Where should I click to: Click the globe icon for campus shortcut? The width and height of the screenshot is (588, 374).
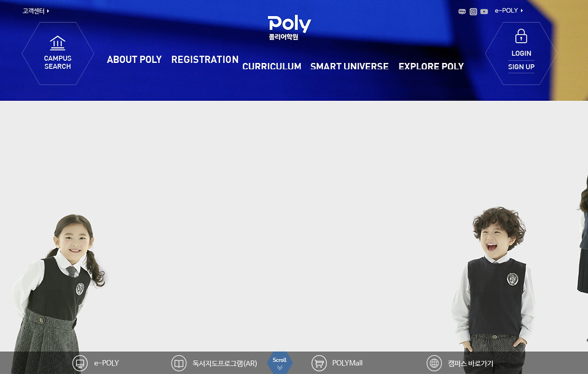(x=434, y=363)
